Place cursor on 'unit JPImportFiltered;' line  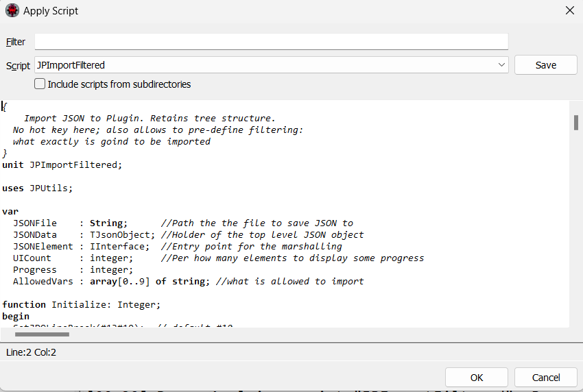[x=62, y=165]
